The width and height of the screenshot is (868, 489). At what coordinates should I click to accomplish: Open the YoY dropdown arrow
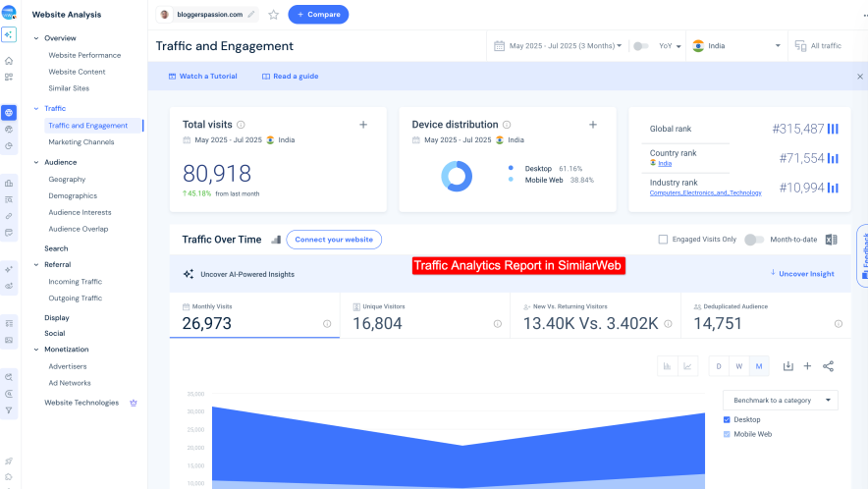[678, 46]
